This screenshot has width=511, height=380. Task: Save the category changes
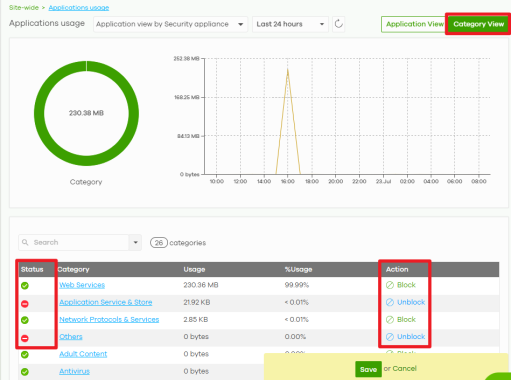[x=368, y=369]
